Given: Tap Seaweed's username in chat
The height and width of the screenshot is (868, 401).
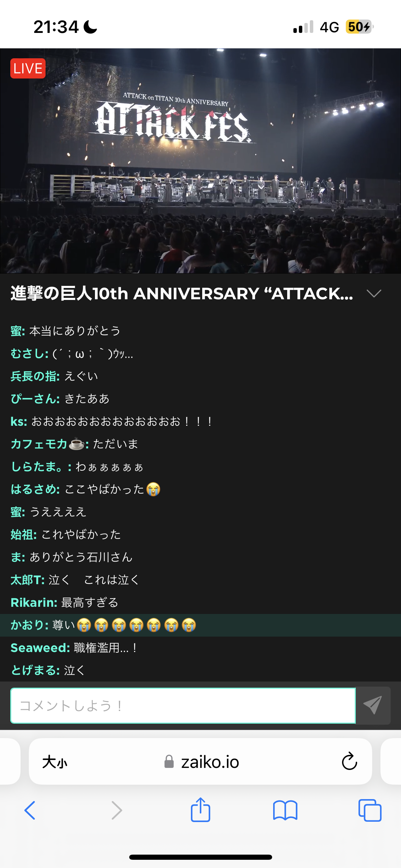Looking at the screenshot, I should 40,648.
